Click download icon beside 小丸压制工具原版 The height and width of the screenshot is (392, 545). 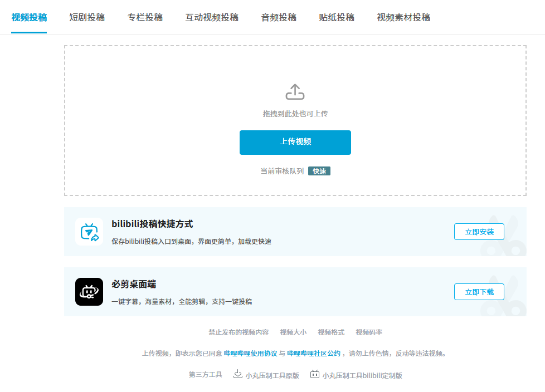pos(237,374)
